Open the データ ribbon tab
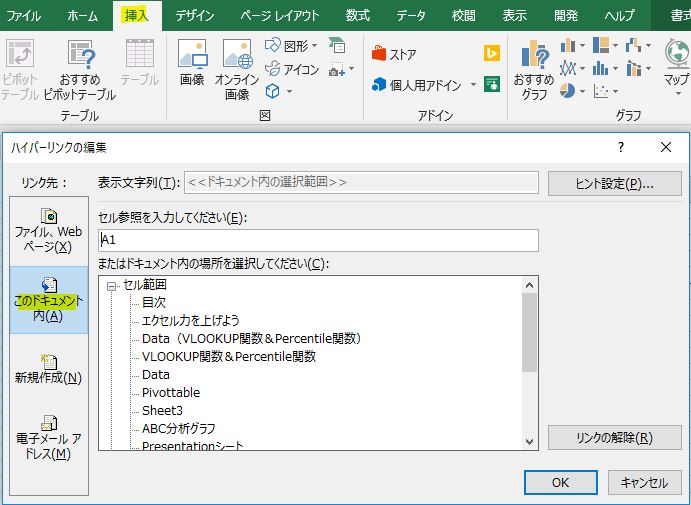Viewport: 691px width, 505px height. tap(410, 15)
